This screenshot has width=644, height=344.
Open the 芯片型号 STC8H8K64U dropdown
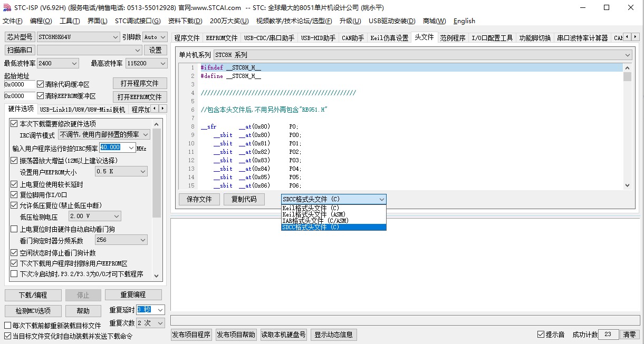pos(78,37)
